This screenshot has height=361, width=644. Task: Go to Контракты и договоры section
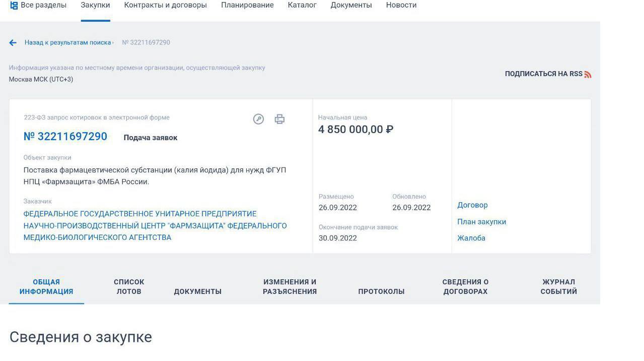click(165, 5)
